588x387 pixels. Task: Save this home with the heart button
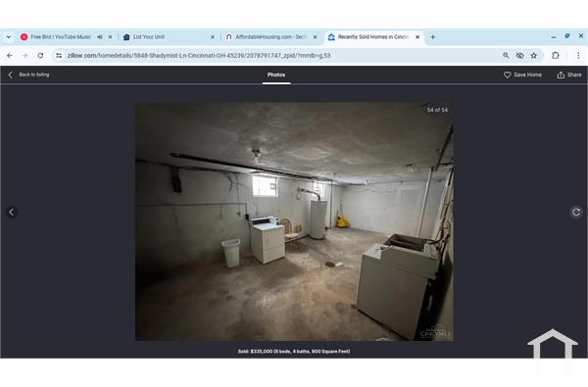pos(522,74)
